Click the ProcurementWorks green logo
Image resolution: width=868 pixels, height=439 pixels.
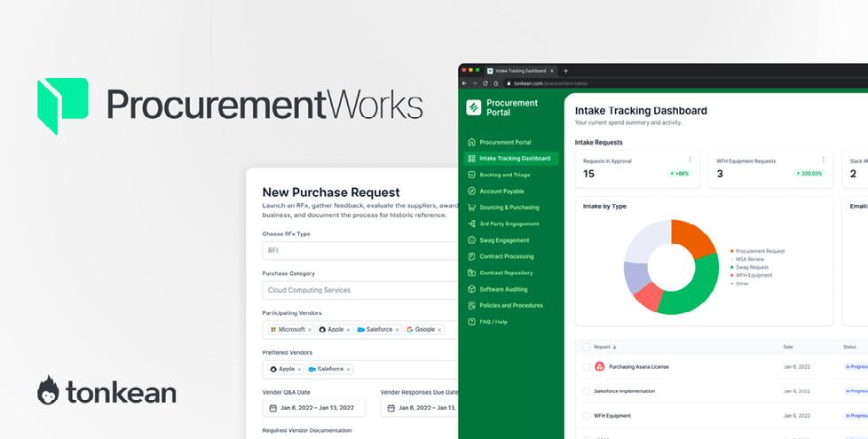[62, 106]
